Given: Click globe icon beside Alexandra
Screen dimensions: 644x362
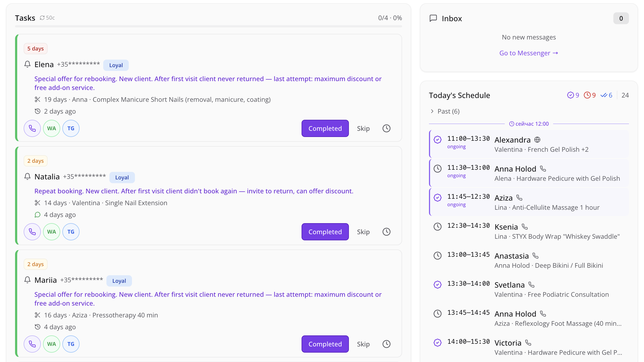Looking at the screenshot, I should coord(537,140).
